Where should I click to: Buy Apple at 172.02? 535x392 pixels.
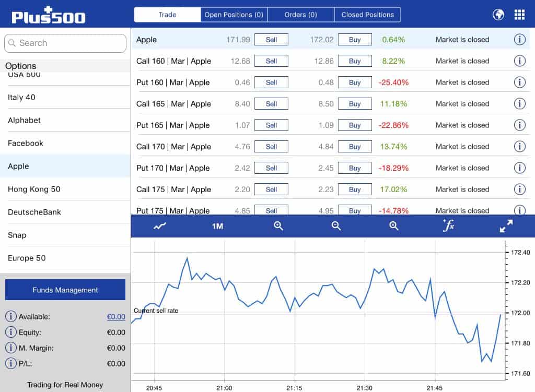point(355,40)
